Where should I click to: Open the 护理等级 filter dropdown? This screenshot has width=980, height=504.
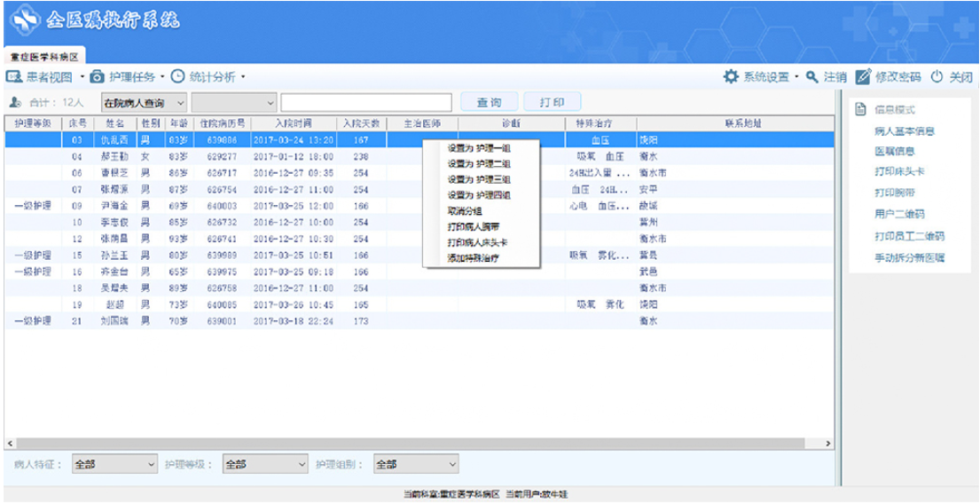[x=266, y=465]
